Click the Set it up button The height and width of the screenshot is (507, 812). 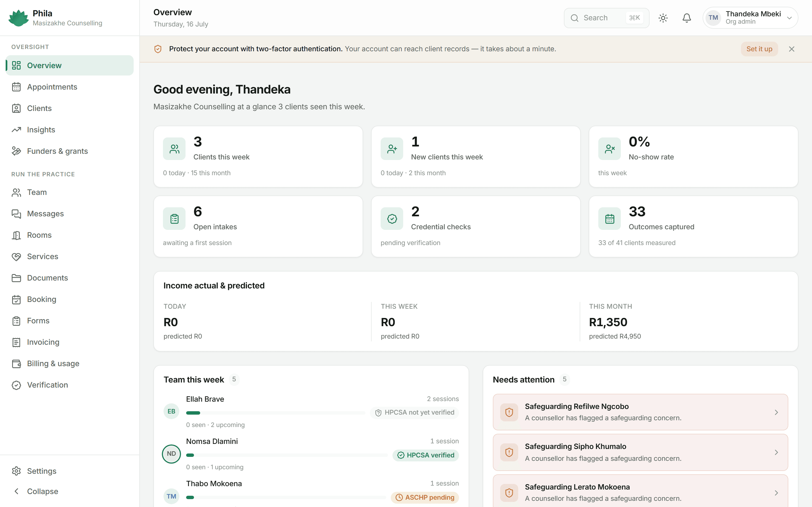click(759, 49)
